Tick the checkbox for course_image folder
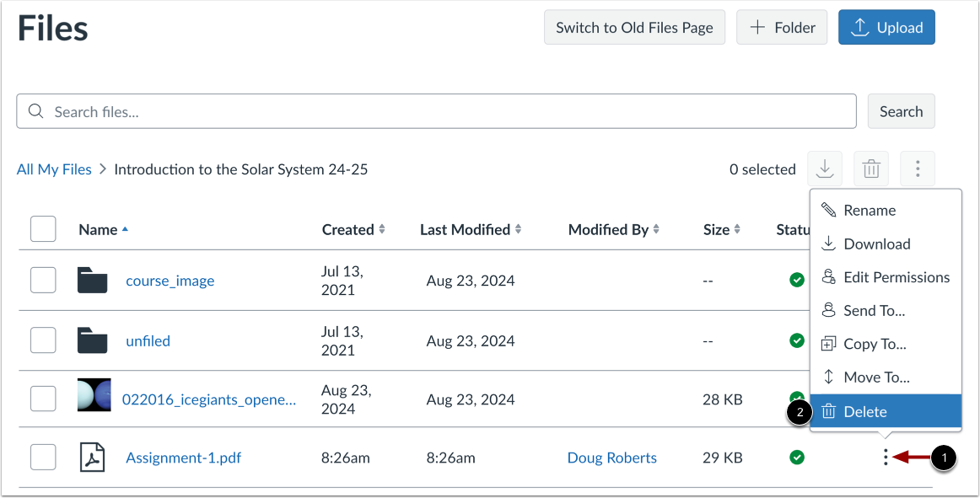This screenshot has width=980, height=498. point(43,281)
